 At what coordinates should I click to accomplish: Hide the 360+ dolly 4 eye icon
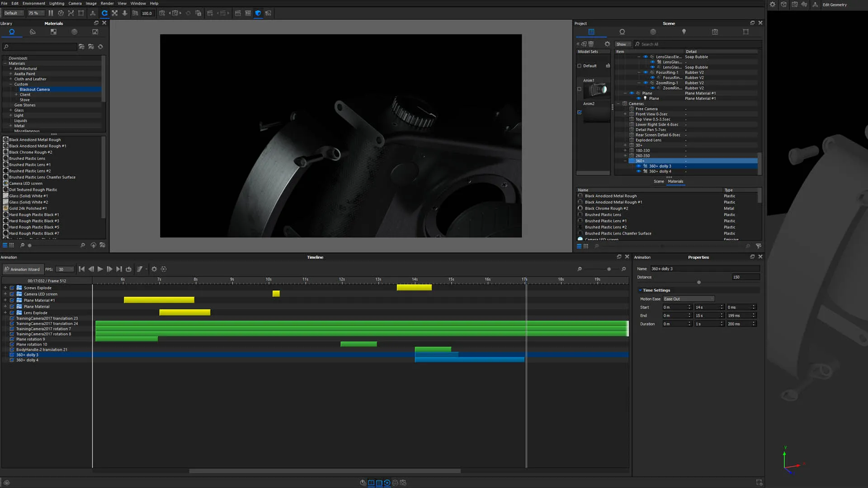(639, 172)
